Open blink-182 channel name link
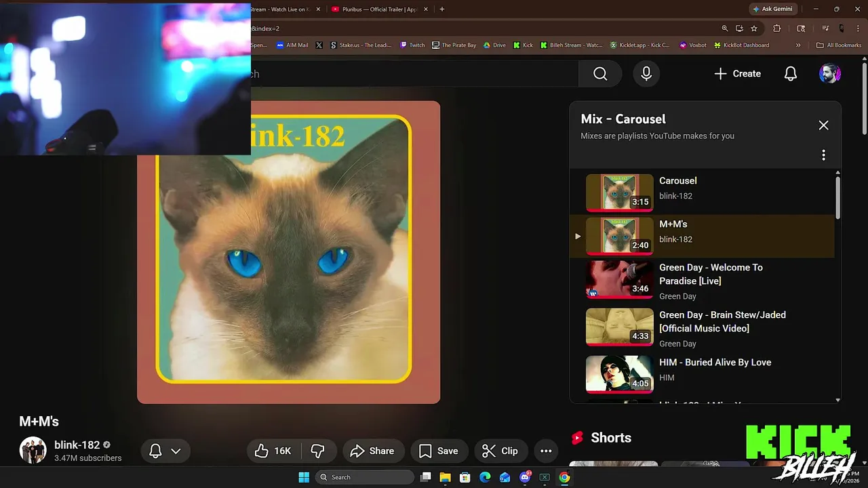 pos(77,445)
